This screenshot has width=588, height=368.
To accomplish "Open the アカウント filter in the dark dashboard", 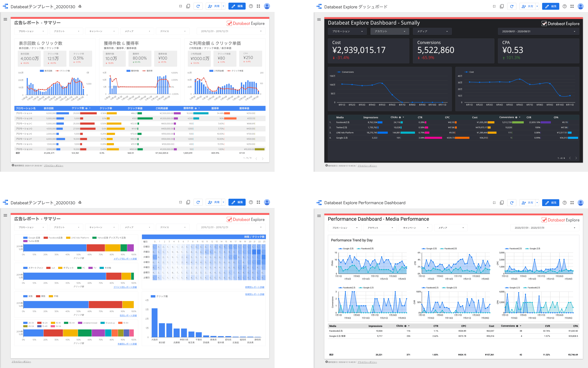I will [x=390, y=31].
